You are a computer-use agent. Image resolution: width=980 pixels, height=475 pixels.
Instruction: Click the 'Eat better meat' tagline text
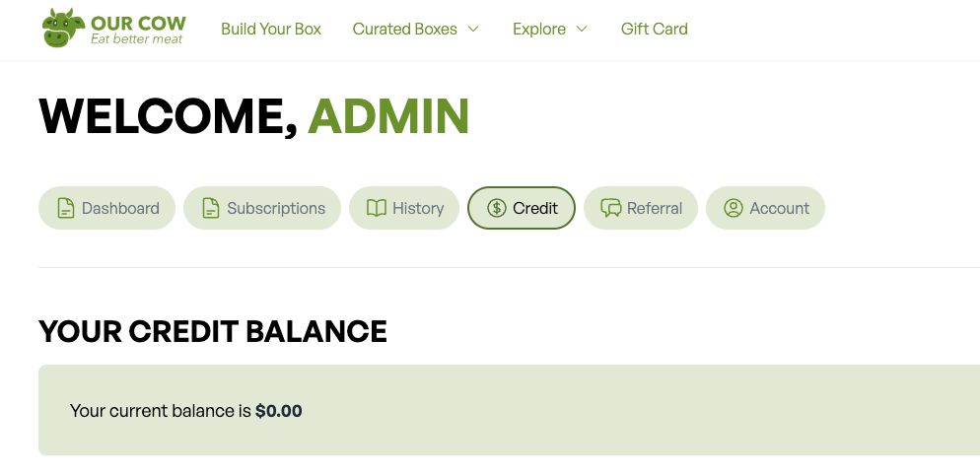137,39
